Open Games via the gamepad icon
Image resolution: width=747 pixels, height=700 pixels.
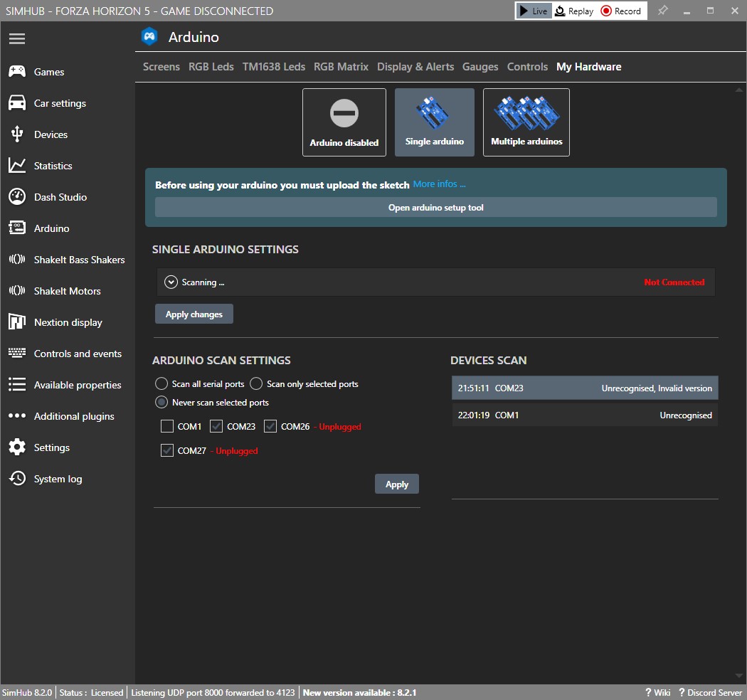[x=17, y=71]
